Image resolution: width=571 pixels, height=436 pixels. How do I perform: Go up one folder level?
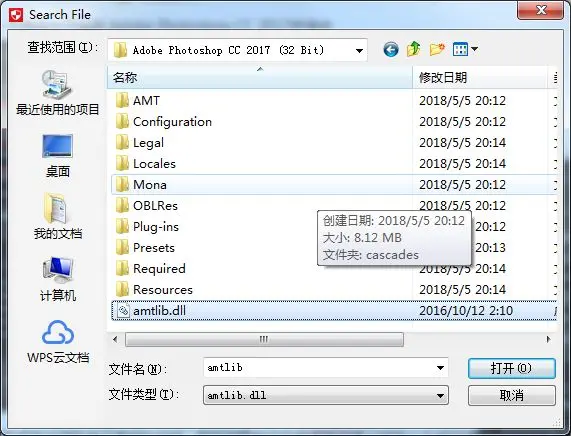414,49
